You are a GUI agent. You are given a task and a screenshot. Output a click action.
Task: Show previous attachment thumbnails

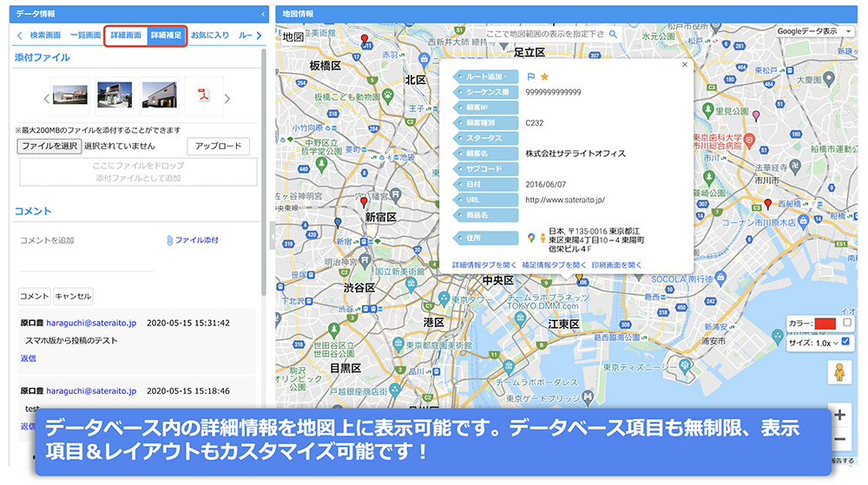point(47,99)
